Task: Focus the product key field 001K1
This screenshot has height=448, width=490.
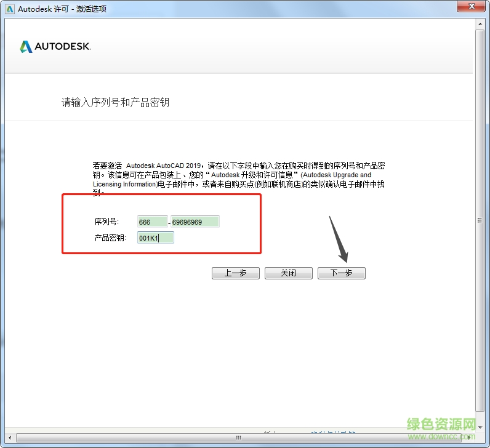Action: click(156, 238)
